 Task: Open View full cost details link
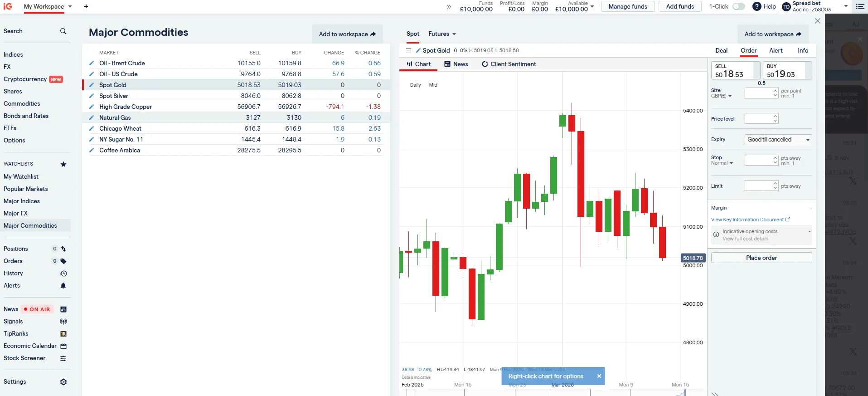tap(745, 239)
